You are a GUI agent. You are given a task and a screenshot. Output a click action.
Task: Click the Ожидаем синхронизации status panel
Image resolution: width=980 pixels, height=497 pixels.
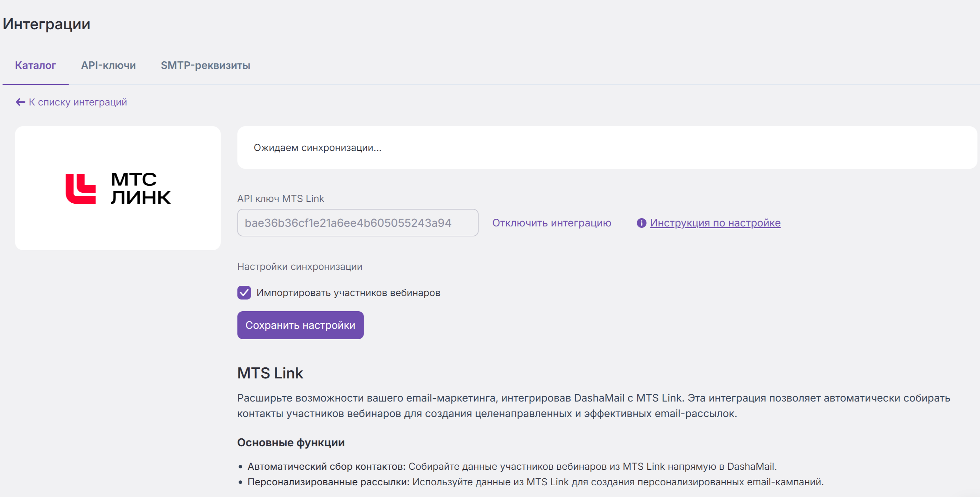[607, 148]
